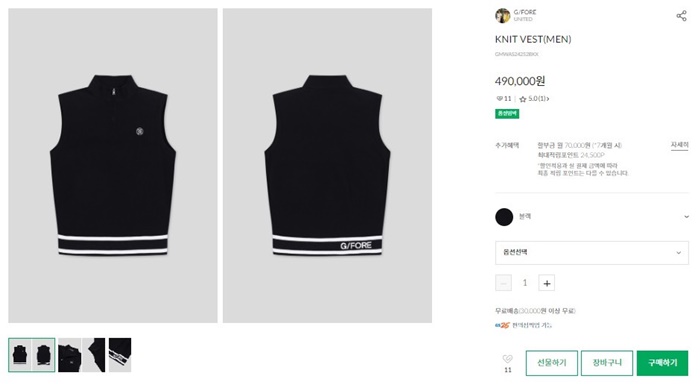Click the 장바구니 cart button

[x=607, y=363]
